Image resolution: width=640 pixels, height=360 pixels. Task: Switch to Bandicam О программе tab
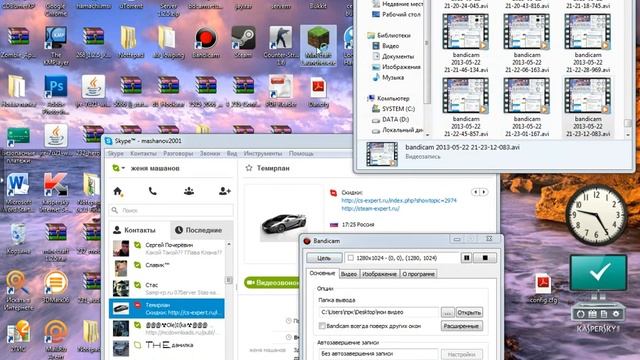(418, 274)
